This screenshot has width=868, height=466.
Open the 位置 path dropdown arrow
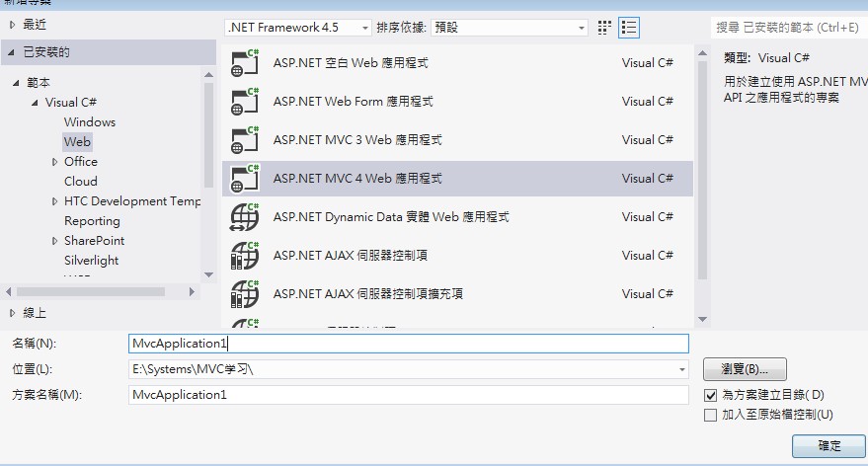click(682, 369)
